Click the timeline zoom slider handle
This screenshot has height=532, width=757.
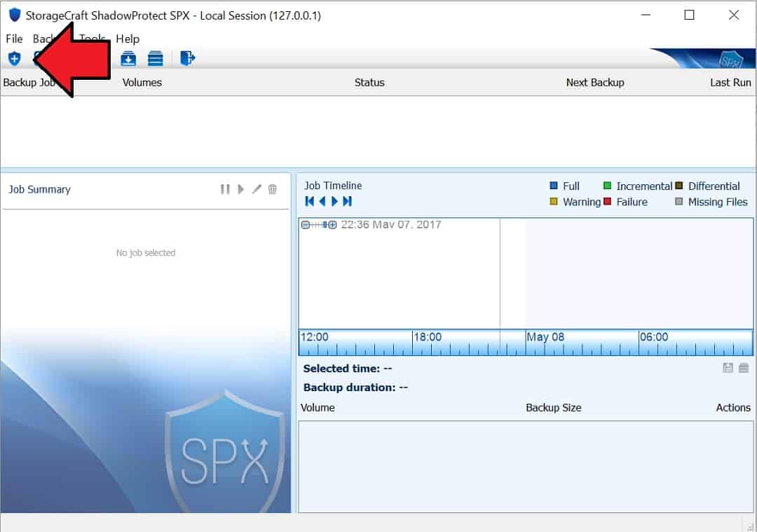(325, 225)
